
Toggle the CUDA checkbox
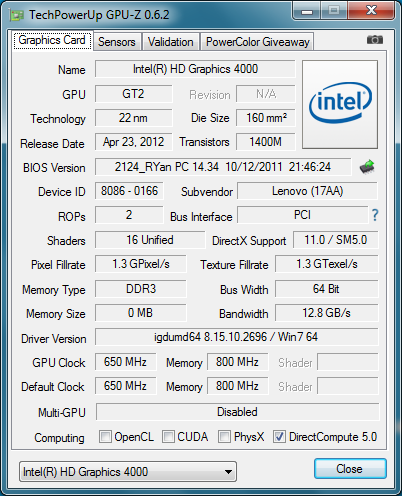click(x=168, y=436)
